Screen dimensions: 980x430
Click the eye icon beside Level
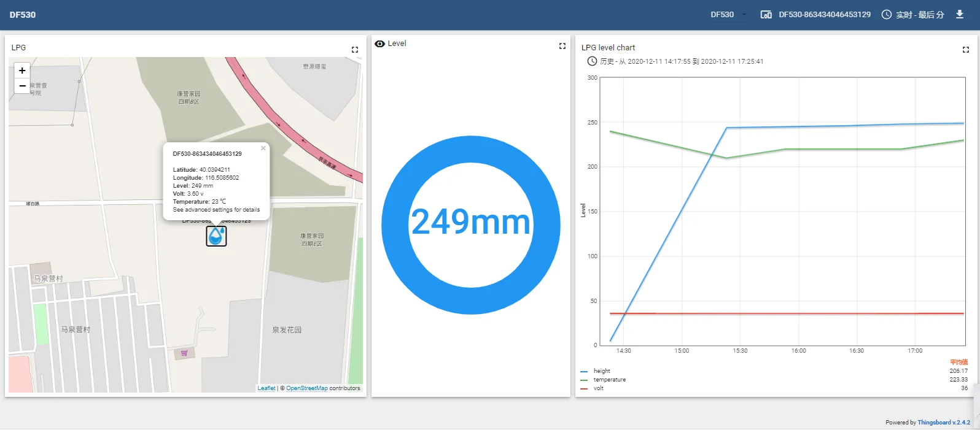click(379, 44)
